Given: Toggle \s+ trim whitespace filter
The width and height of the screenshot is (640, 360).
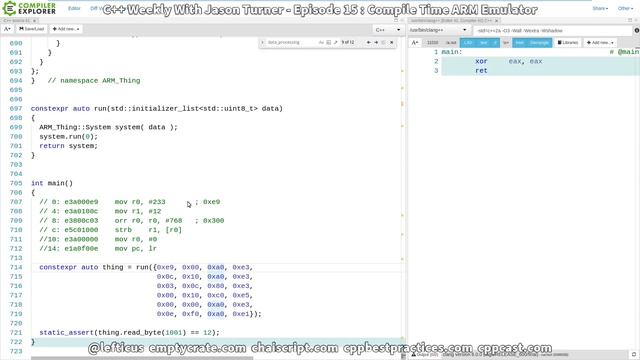Looking at the screenshot, I should [x=506, y=42].
